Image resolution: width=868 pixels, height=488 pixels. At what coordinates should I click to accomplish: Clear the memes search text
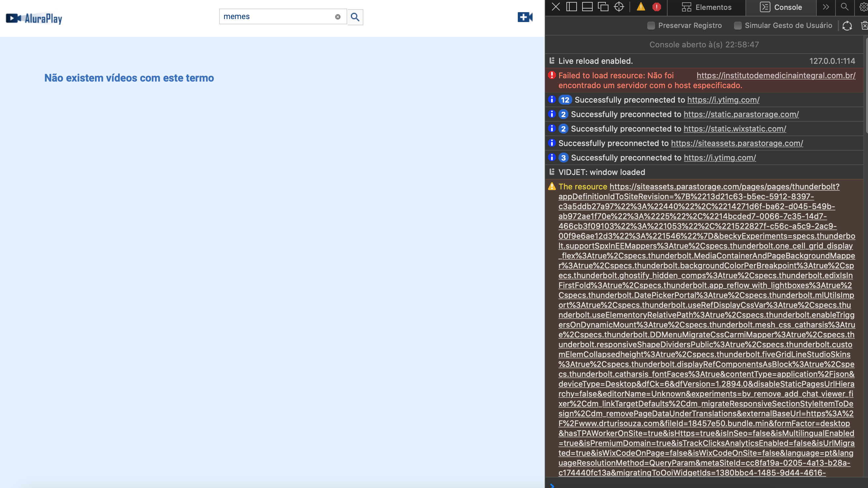tap(338, 17)
